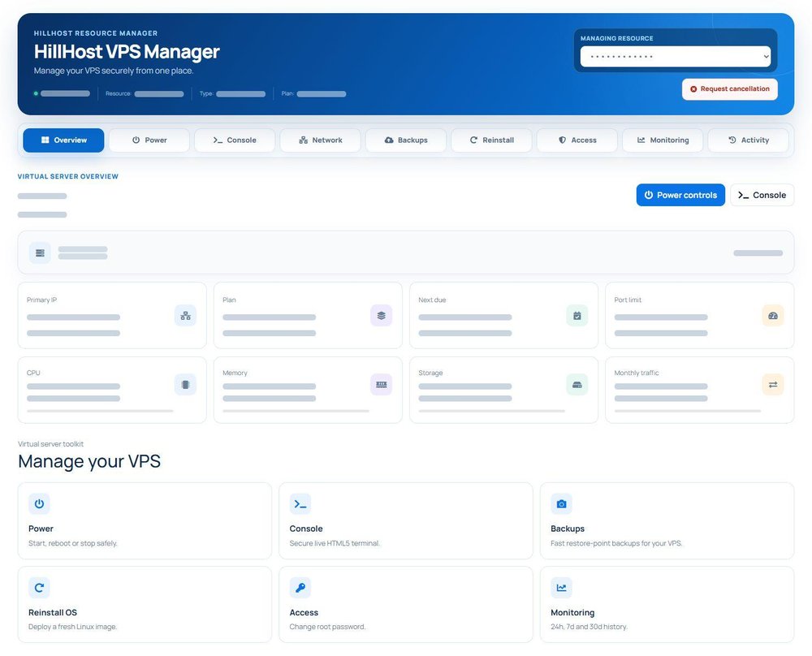Go to the Network tab
Image resolution: width=812 pixels, height=656 pixels.
321,140
